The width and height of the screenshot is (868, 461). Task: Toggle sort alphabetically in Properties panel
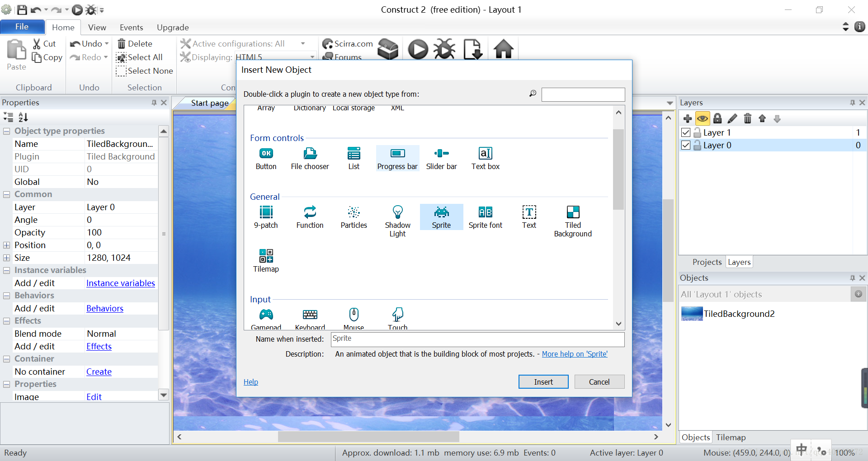[x=23, y=118]
